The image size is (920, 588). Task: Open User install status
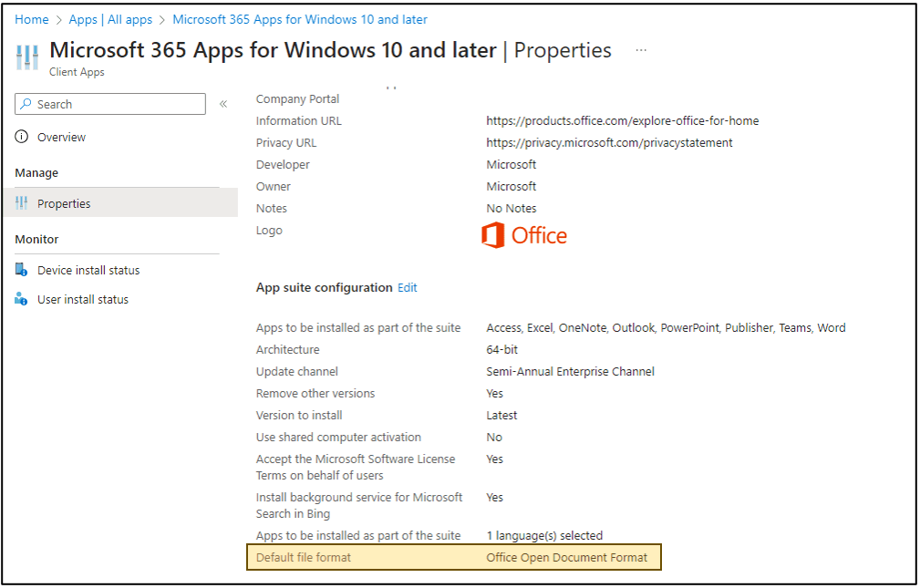tap(83, 299)
